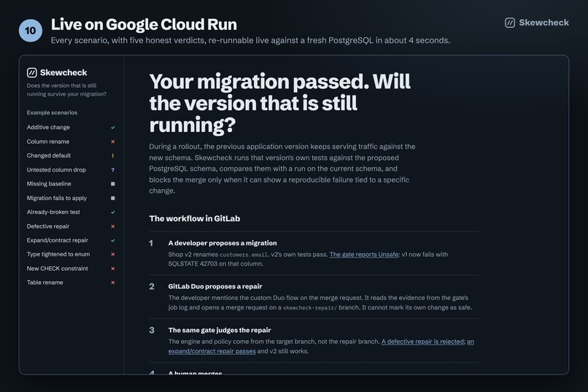Viewport: 588px width, 392px height.
Task: Follow 'A defective repair is rejected' link
Action: (422, 342)
